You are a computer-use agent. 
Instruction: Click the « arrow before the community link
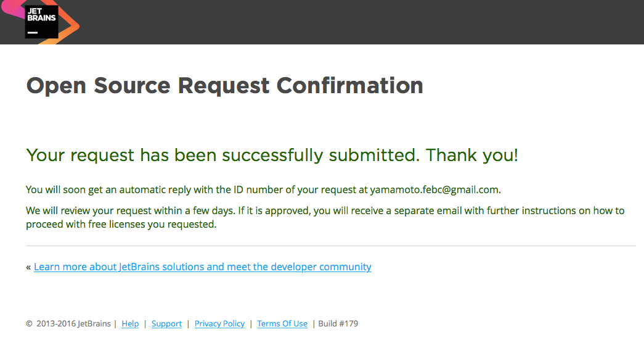click(x=28, y=267)
